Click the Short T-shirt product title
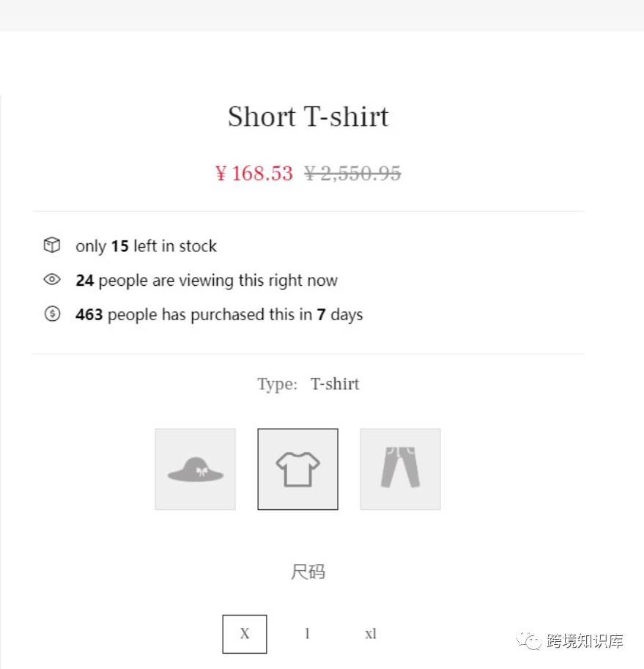The image size is (644, 669). [308, 117]
